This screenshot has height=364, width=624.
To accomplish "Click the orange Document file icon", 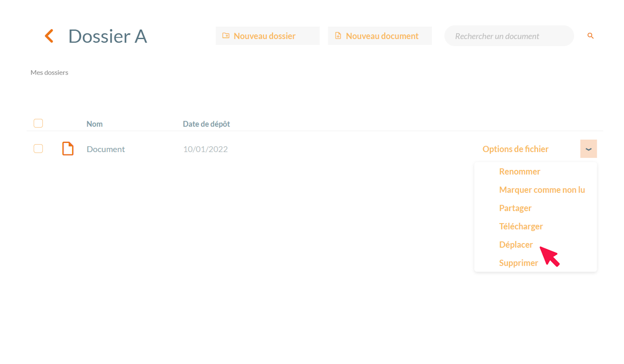I will (x=68, y=149).
